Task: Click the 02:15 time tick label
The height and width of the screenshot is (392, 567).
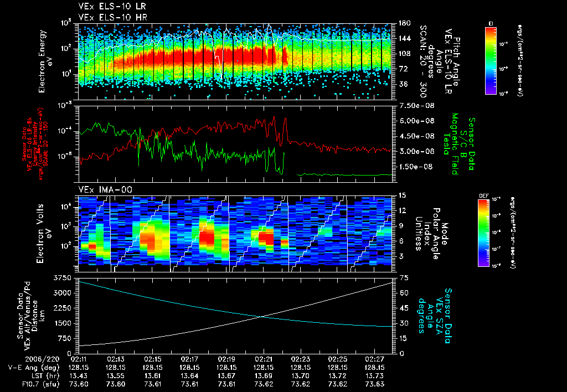Action: (x=153, y=359)
